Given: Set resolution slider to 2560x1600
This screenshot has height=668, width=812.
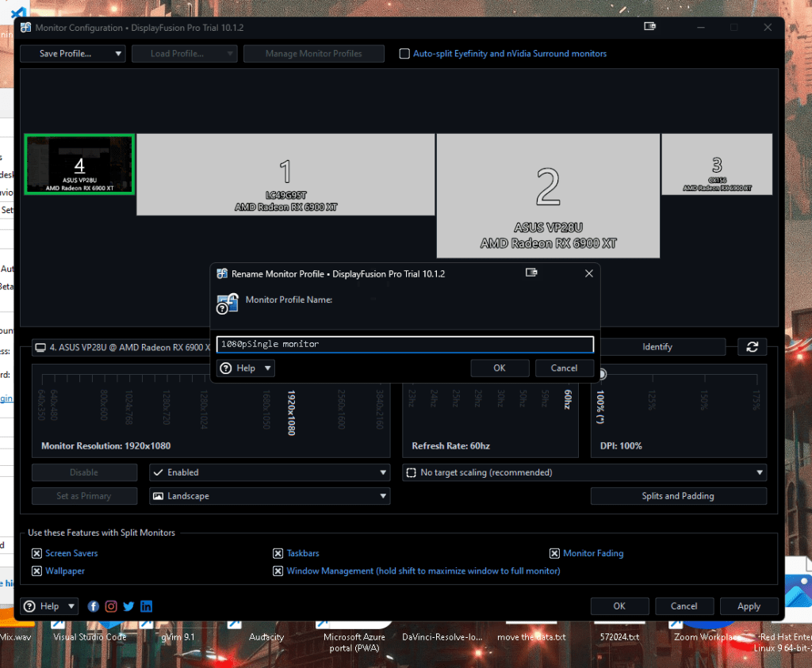Looking at the screenshot, I should (341, 410).
